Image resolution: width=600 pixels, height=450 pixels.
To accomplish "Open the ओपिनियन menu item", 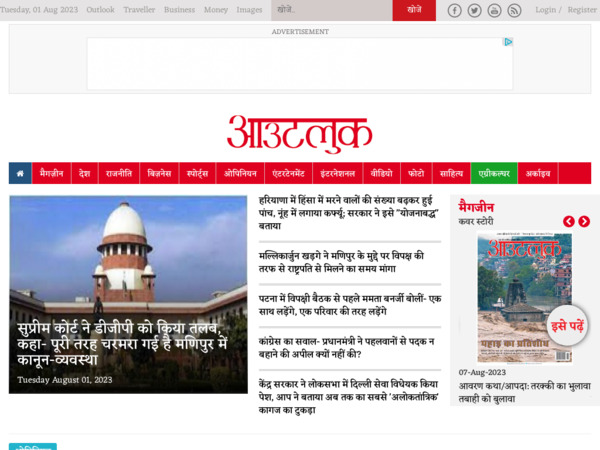I will click(240, 173).
